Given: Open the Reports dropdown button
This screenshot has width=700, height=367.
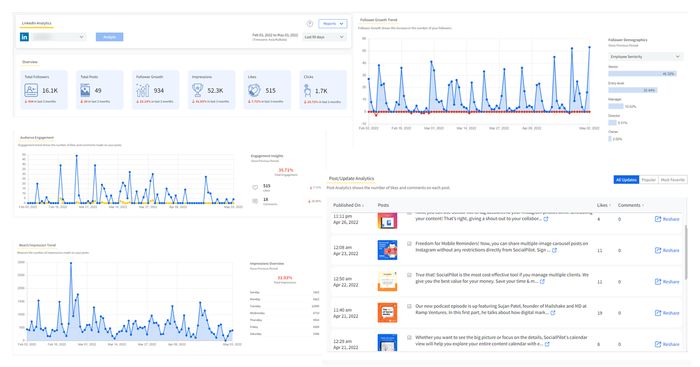Looking at the screenshot, I should [333, 24].
